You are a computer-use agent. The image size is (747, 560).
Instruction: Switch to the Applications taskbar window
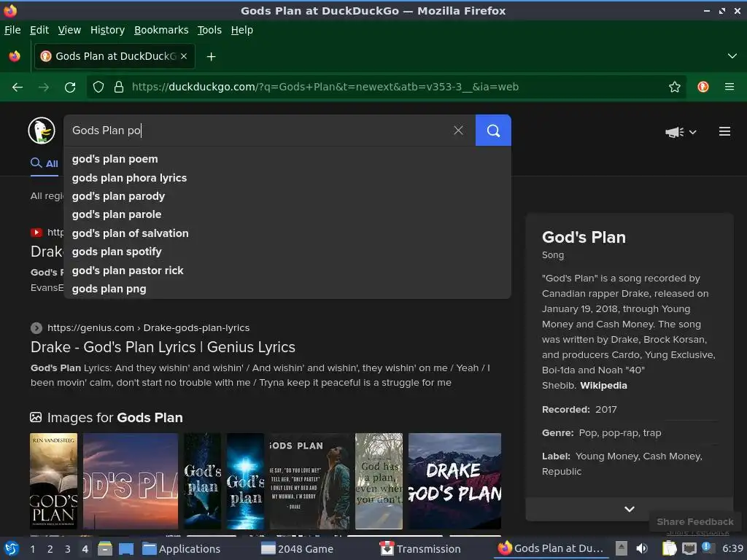[x=182, y=549]
